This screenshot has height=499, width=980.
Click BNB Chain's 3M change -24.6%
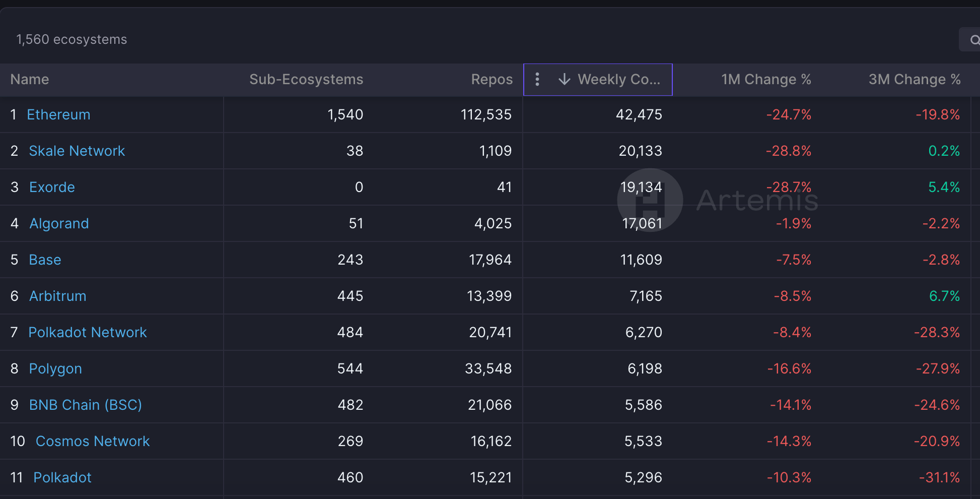[937, 405]
